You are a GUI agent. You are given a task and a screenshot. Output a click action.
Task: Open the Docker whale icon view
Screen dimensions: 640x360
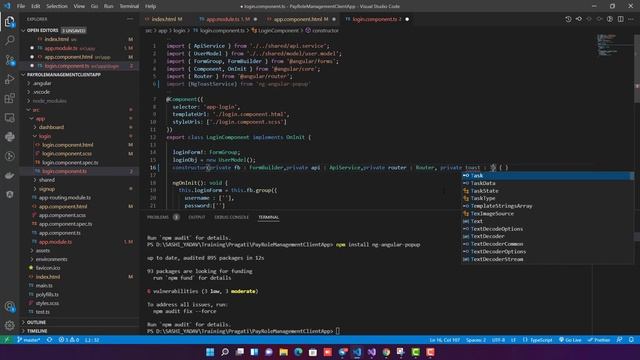coord(9,176)
